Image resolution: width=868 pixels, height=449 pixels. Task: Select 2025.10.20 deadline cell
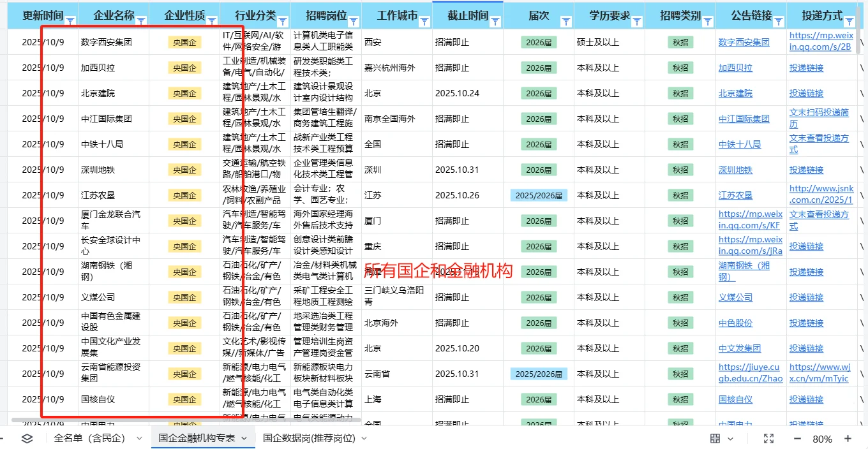point(468,348)
